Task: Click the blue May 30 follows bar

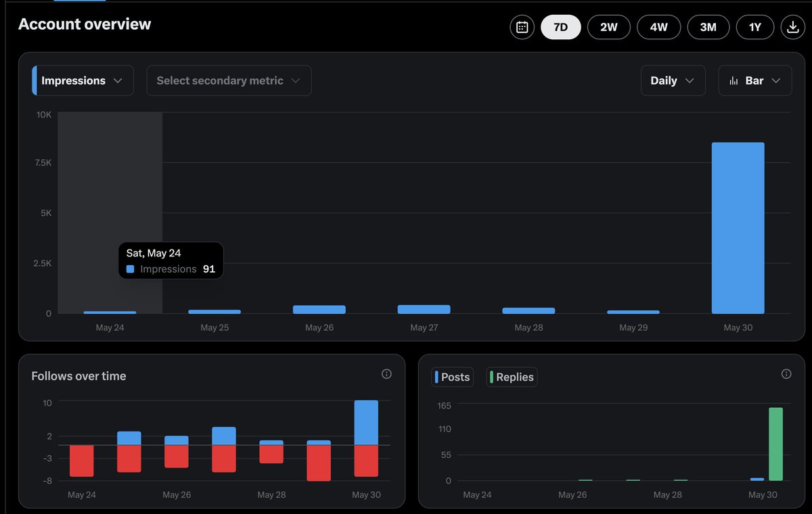Action: click(x=366, y=423)
